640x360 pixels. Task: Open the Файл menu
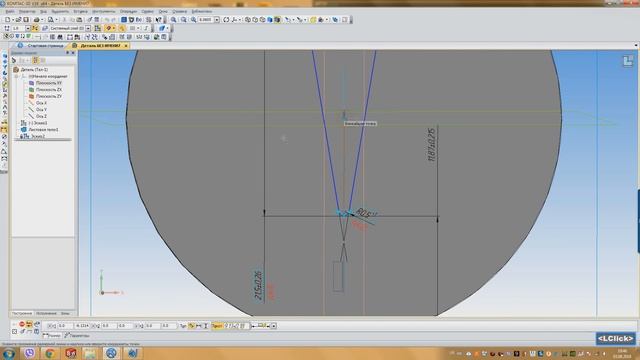coord(10,11)
